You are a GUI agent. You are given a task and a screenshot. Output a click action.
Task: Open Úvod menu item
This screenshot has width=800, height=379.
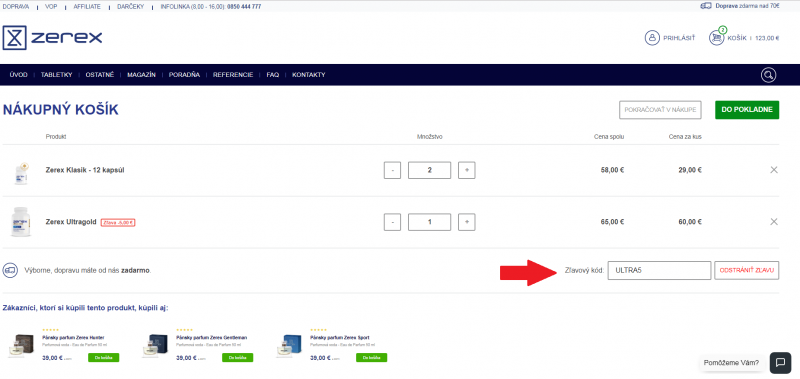point(18,75)
